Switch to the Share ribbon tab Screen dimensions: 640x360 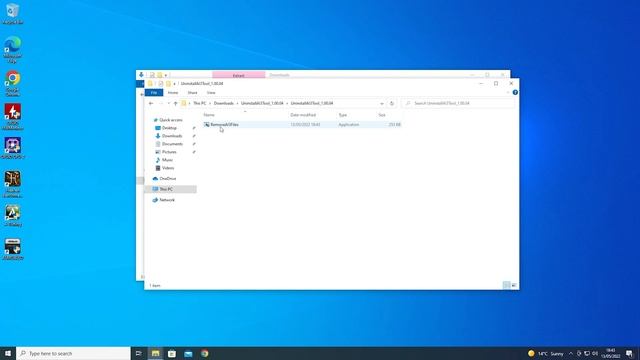(192, 93)
